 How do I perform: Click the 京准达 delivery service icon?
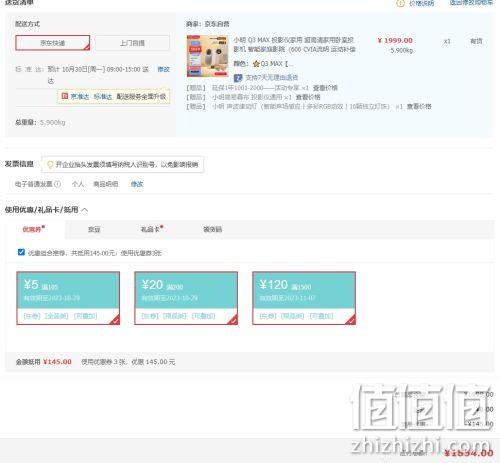pos(65,96)
